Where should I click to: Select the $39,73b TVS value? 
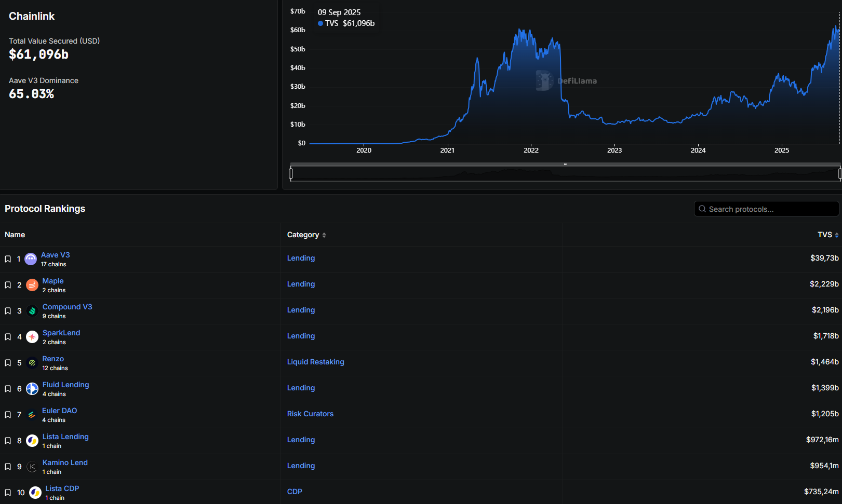pos(824,258)
